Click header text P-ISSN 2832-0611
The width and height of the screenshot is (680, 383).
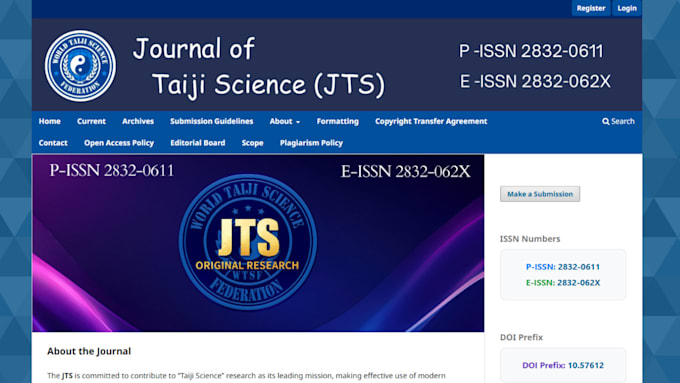point(531,51)
